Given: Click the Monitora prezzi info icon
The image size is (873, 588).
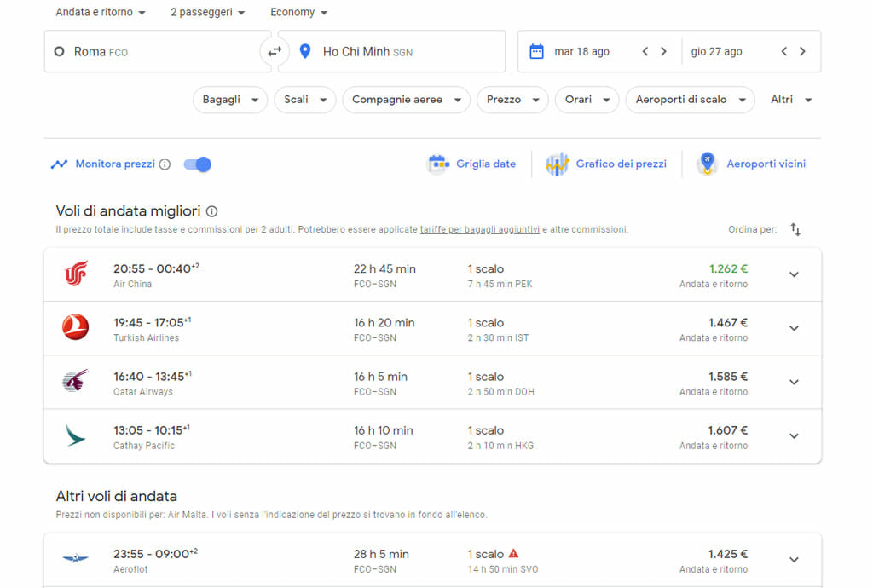Looking at the screenshot, I should (x=165, y=164).
